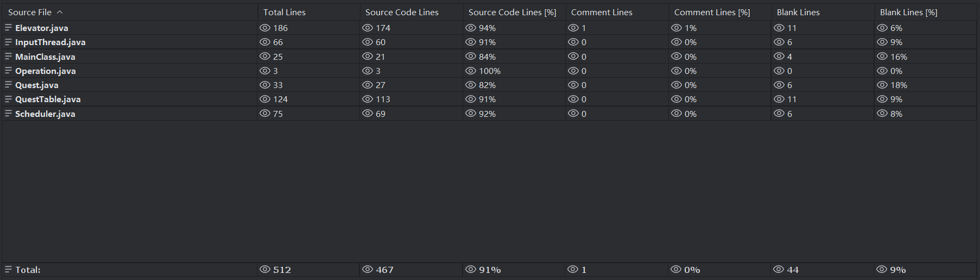Click the list icon beside Total row
The height and width of the screenshot is (280, 980).
[x=8, y=270]
